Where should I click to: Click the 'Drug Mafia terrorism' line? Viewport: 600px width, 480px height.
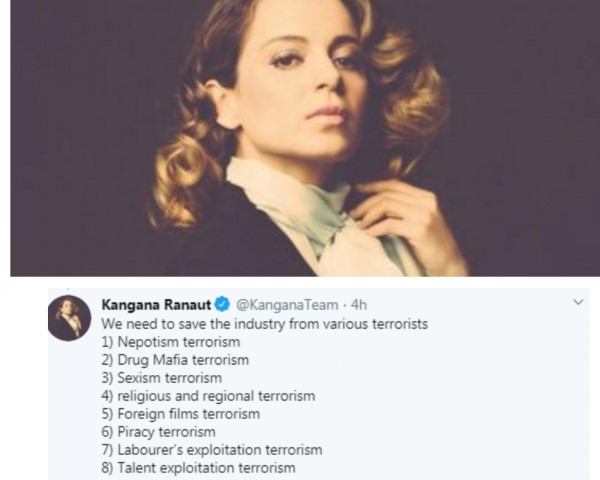coord(175,360)
